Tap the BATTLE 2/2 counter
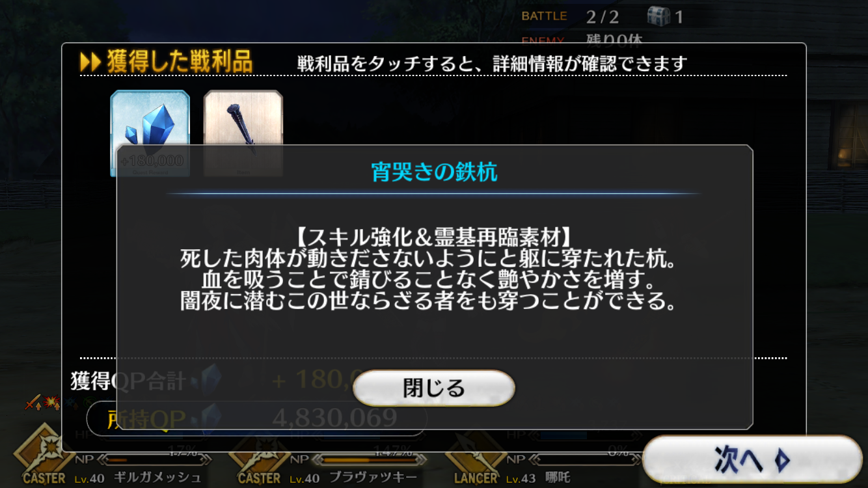Image resolution: width=868 pixels, height=488 pixels. pyautogui.click(x=570, y=16)
